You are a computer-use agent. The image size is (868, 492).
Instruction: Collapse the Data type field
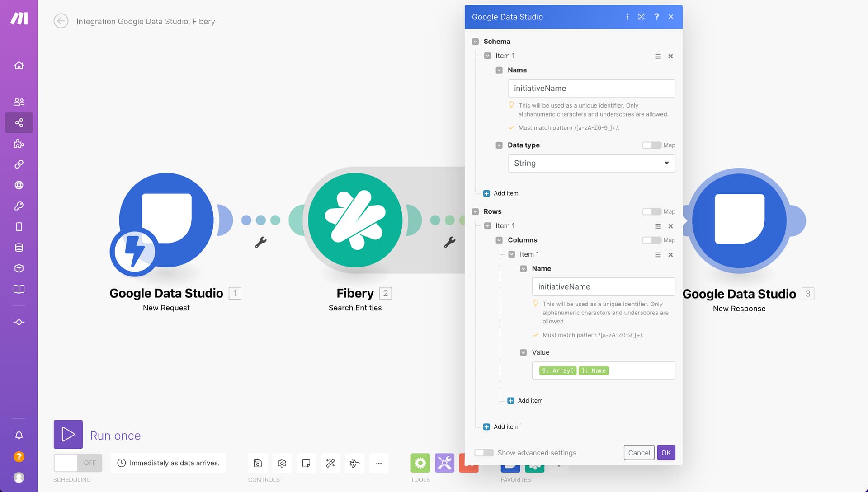click(499, 145)
